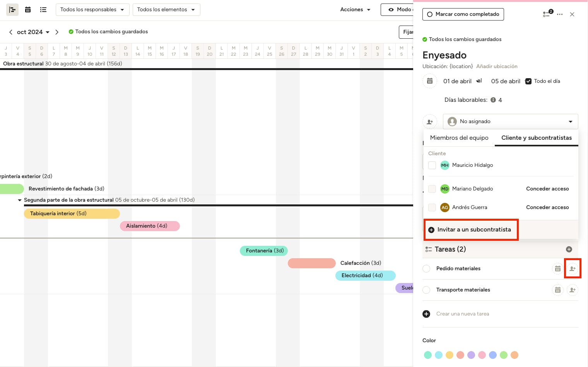This screenshot has height=367, width=588.
Task: Open the calendar view icon
Action: [28, 10]
